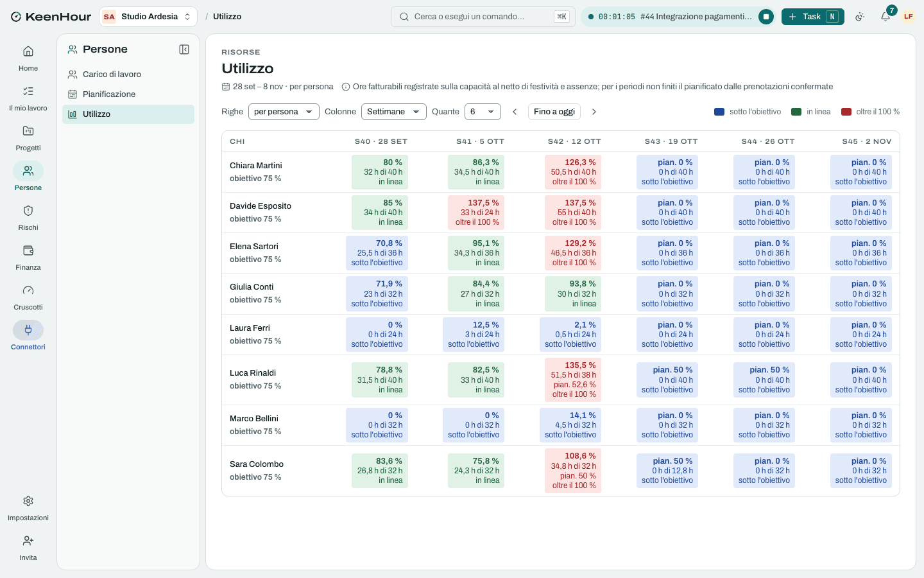Go to previous period chevron
Image resolution: width=924 pixels, height=578 pixels.
(515, 112)
